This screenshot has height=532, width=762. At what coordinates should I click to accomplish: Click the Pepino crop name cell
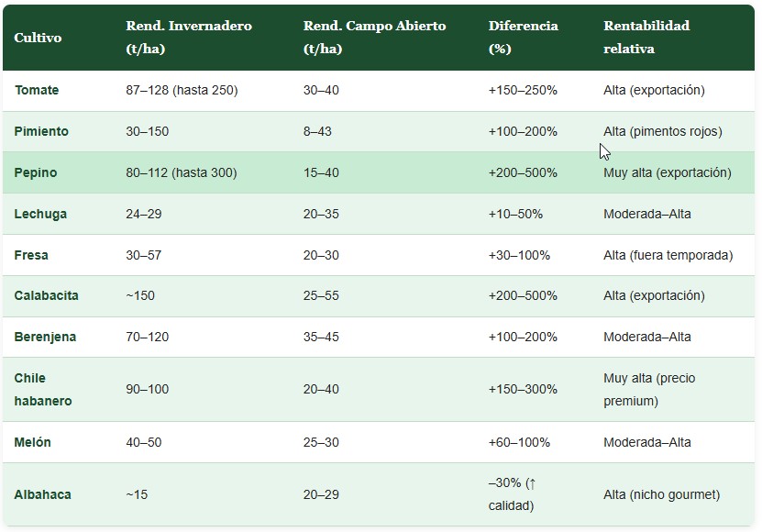point(36,172)
